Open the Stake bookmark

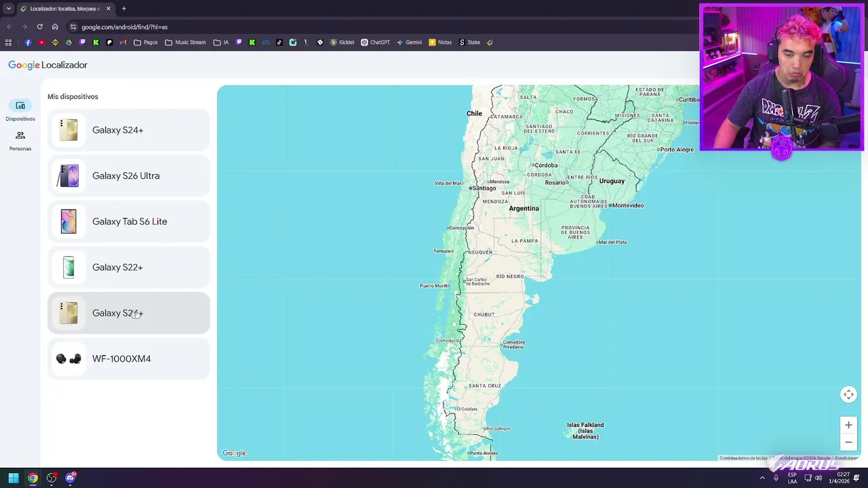[469, 42]
